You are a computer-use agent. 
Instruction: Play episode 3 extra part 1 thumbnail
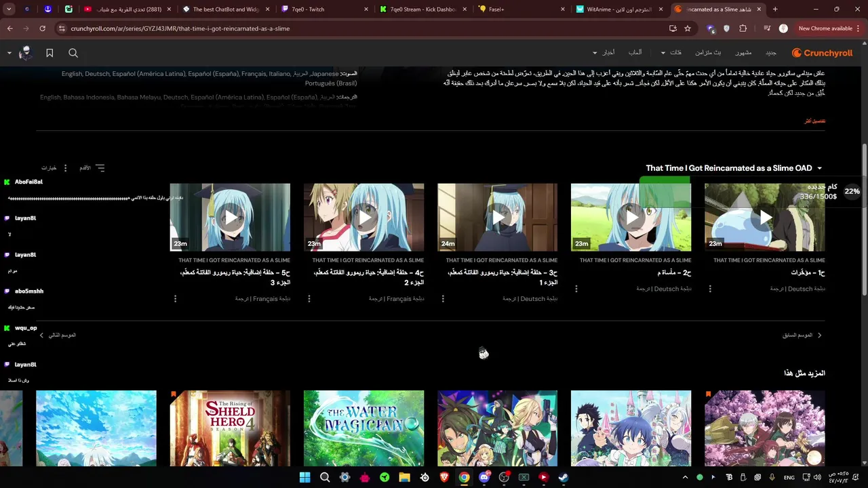(497, 218)
